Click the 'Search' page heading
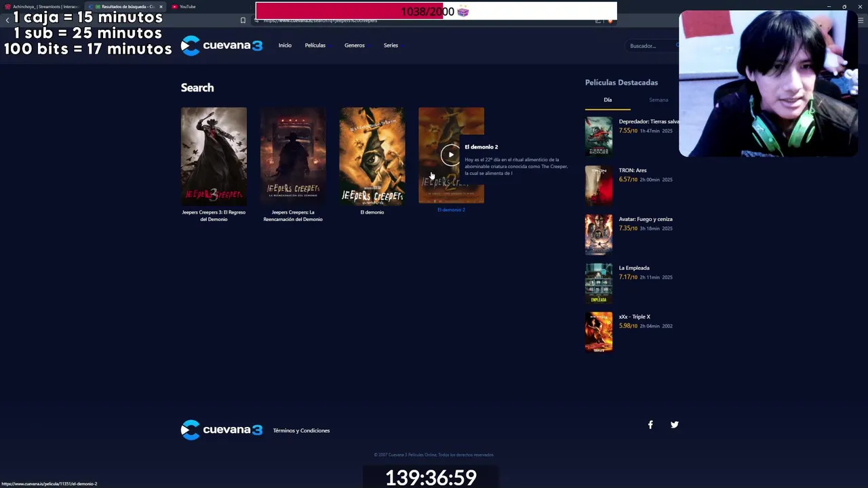 point(197,87)
